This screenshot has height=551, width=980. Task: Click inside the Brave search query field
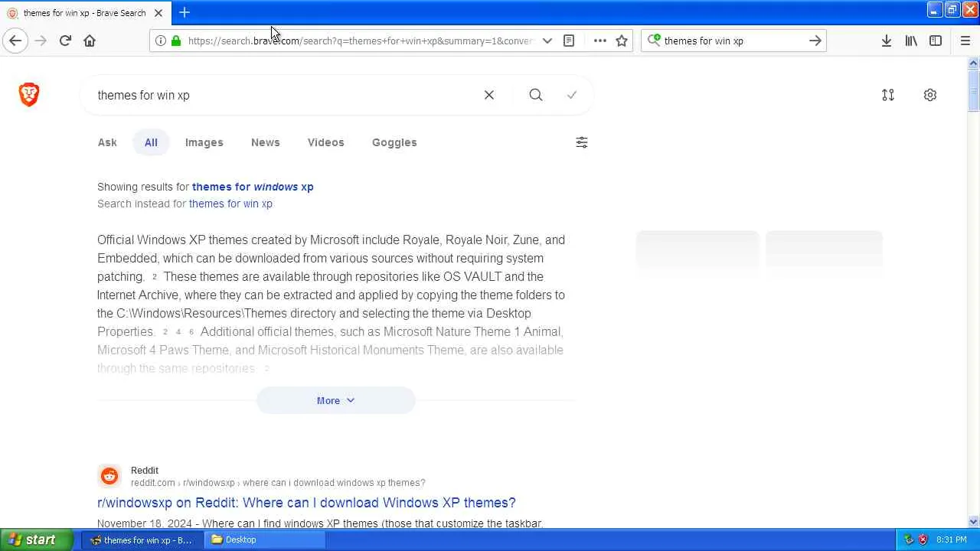coord(283,95)
